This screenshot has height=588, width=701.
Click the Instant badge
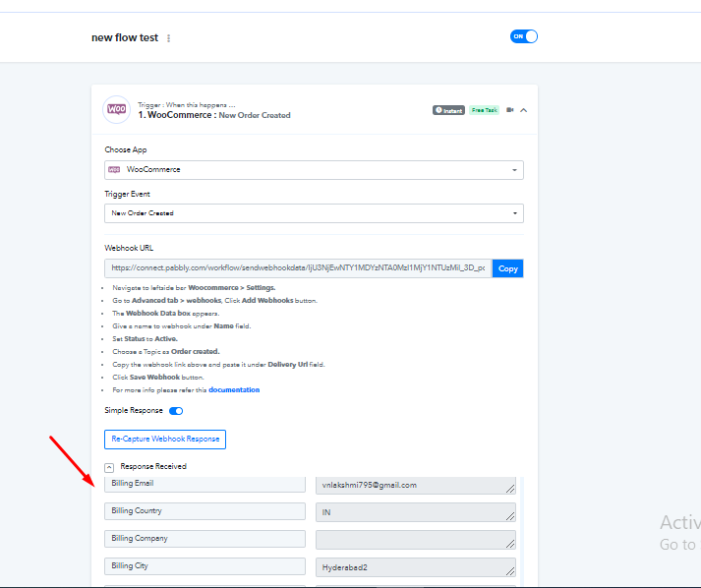pyautogui.click(x=448, y=110)
